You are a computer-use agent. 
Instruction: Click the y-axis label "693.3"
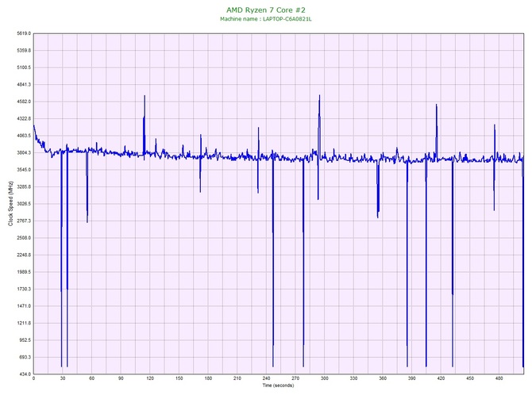click(25, 357)
